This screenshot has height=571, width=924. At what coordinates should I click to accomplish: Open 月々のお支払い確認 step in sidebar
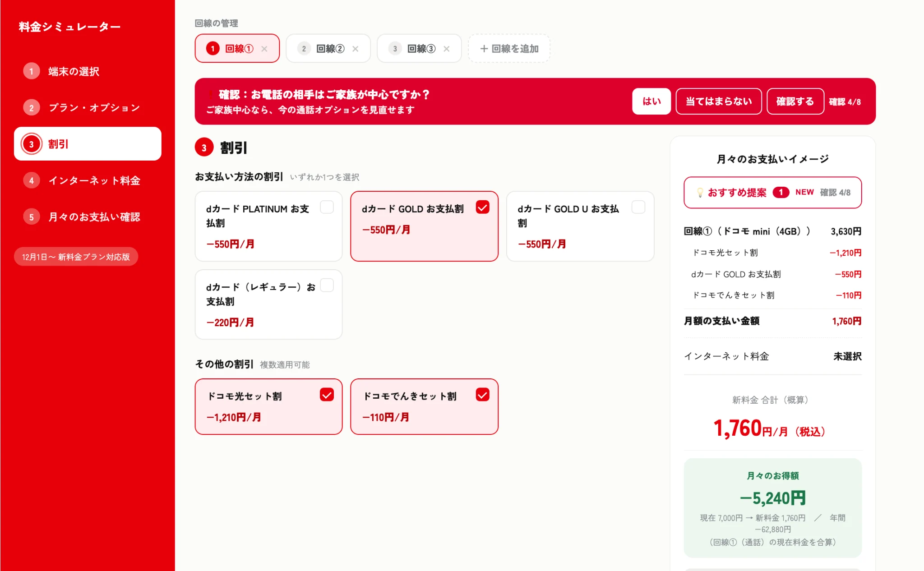pos(88,217)
